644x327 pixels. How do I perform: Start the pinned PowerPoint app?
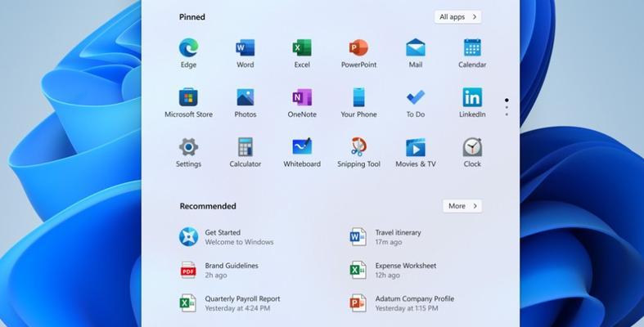coord(358,53)
